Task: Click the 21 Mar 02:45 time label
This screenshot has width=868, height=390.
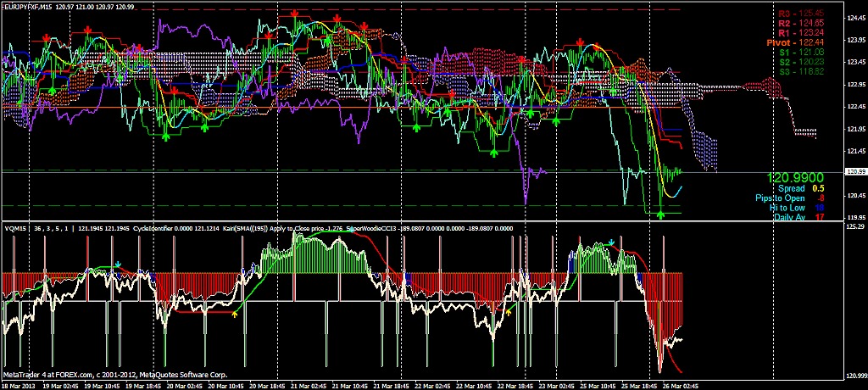Action: [309, 386]
